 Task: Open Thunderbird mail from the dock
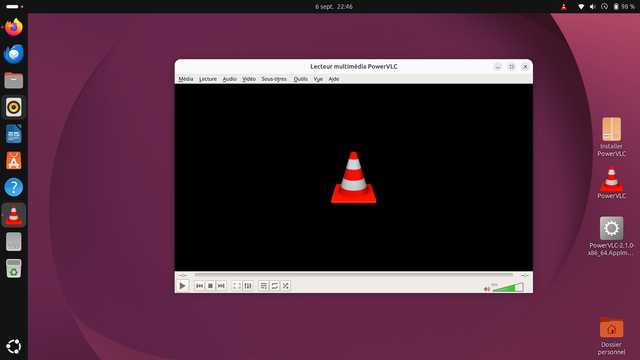click(13, 54)
